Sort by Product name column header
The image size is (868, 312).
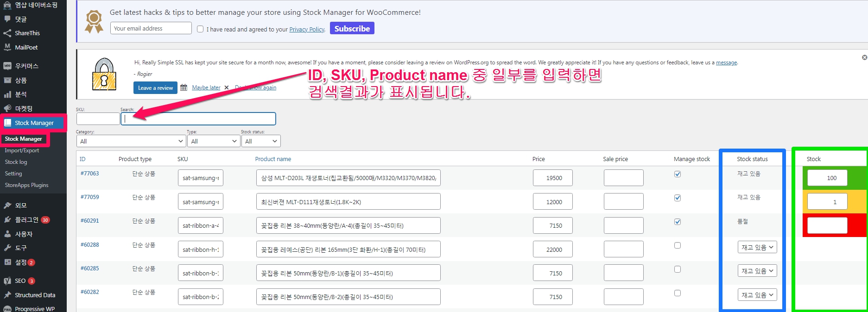point(273,159)
